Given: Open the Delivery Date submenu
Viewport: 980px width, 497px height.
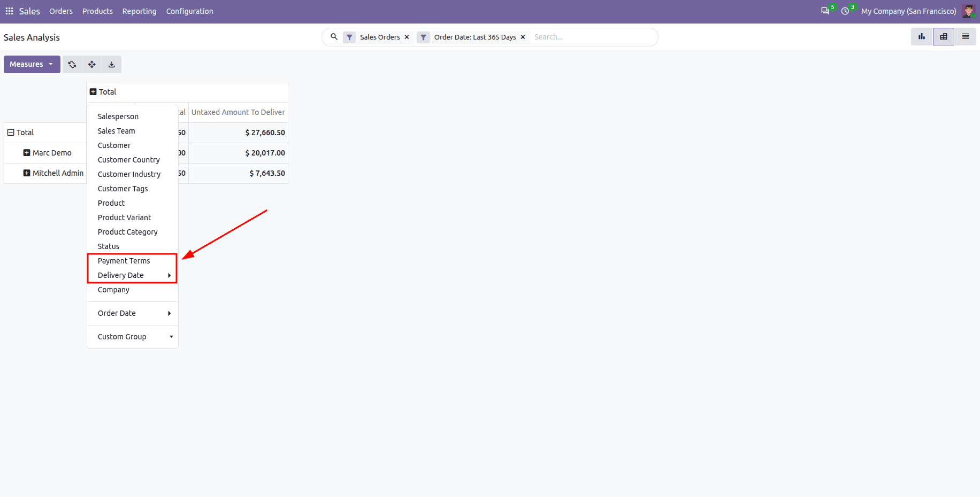Looking at the screenshot, I should coord(133,275).
